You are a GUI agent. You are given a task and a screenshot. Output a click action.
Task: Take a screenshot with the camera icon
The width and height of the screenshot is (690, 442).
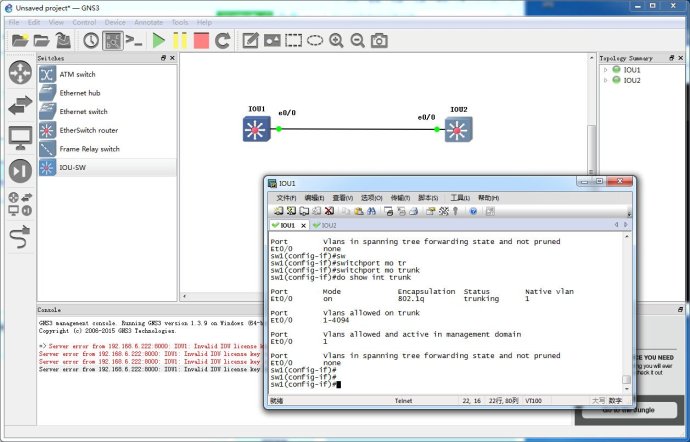(x=379, y=41)
